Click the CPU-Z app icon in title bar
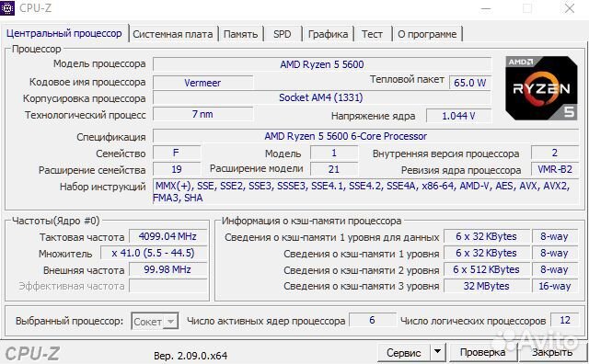The width and height of the screenshot is (589, 364). (x=7, y=7)
